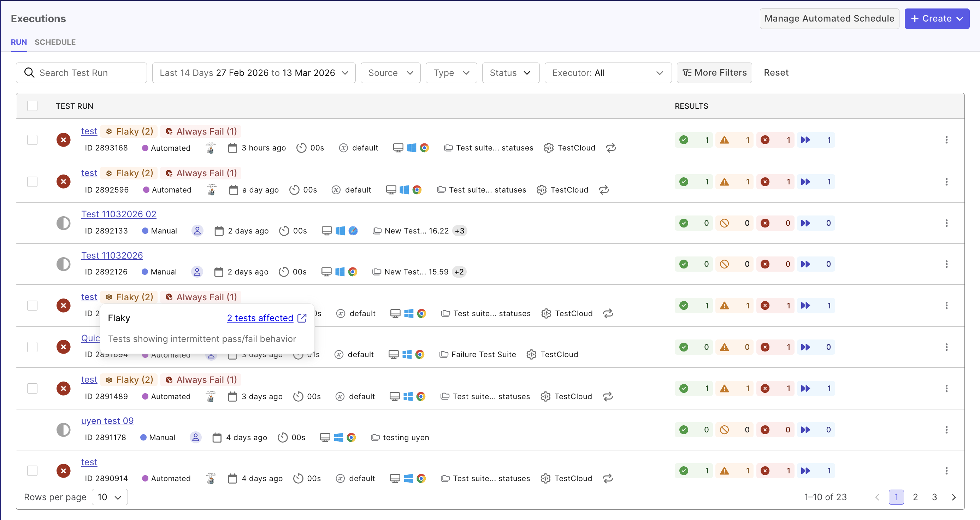Screen dimensions: 980x520
Task: Click the rerun icon on the first test row
Action: pyautogui.click(x=610, y=148)
